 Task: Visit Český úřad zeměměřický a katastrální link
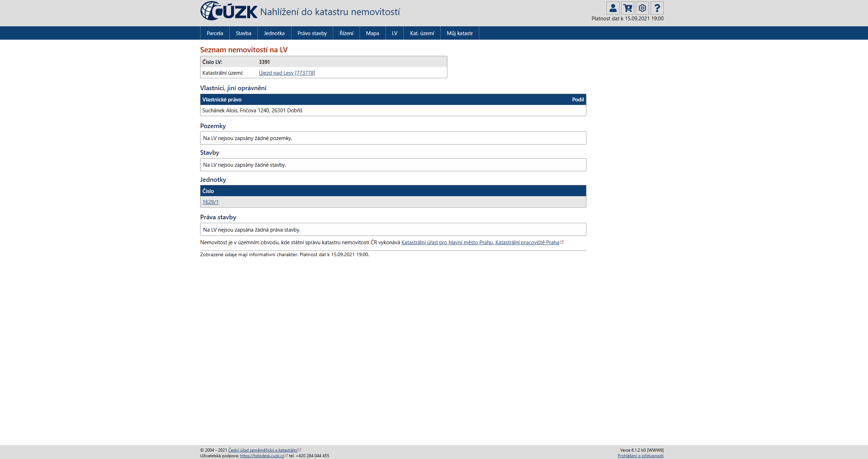pos(263,450)
